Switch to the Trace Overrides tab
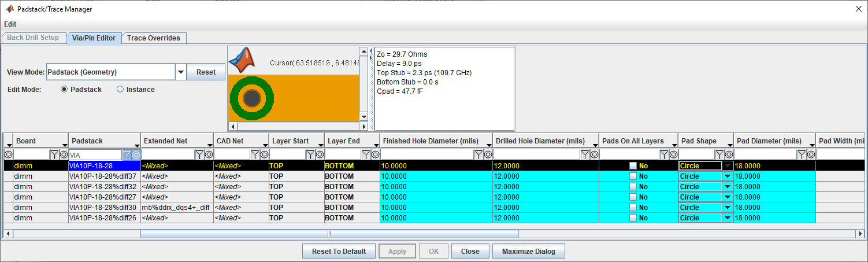 pos(154,38)
